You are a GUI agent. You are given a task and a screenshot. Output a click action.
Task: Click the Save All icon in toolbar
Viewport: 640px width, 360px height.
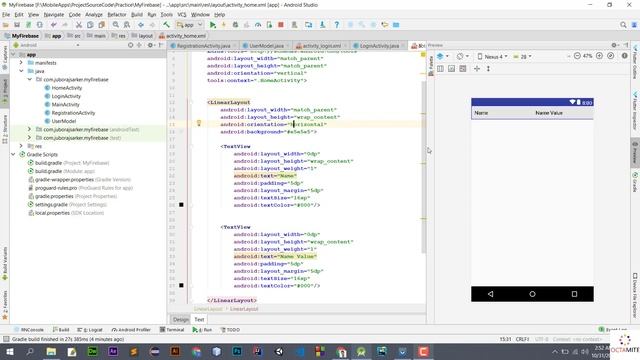[x=17, y=25]
